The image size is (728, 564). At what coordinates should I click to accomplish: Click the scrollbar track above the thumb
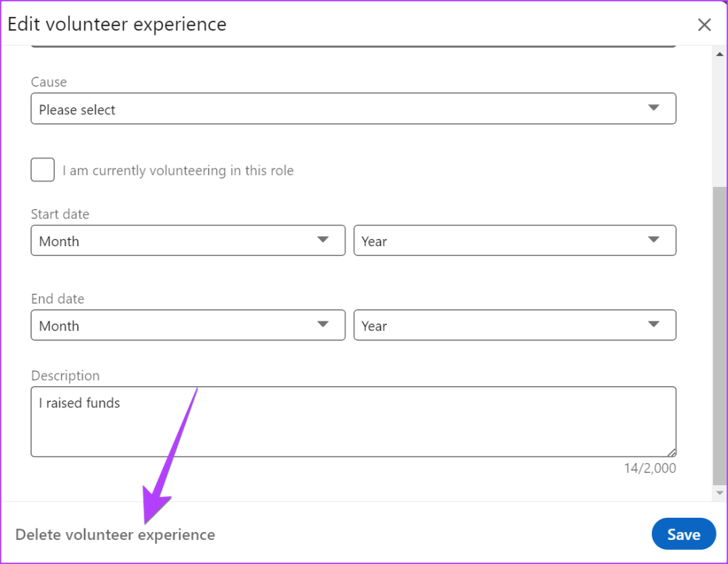point(720,114)
